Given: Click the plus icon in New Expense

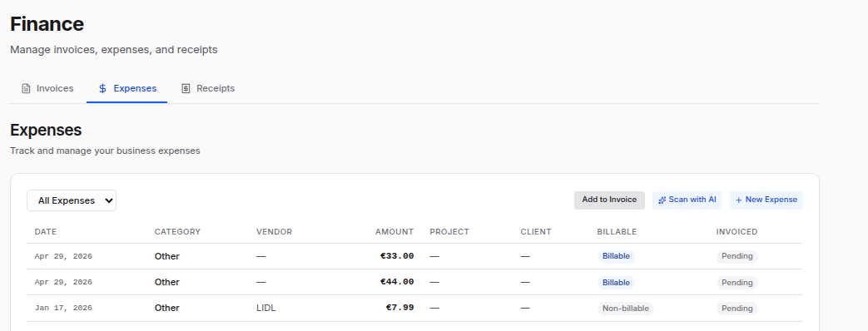Looking at the screenshot, I should pyautogui.click(x=738, y=200).
